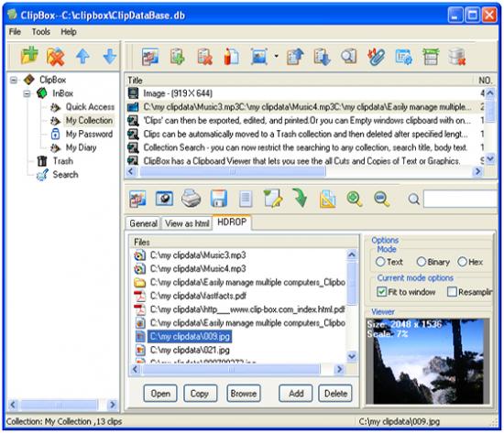Click the Title column header

(x=299, y=80)
